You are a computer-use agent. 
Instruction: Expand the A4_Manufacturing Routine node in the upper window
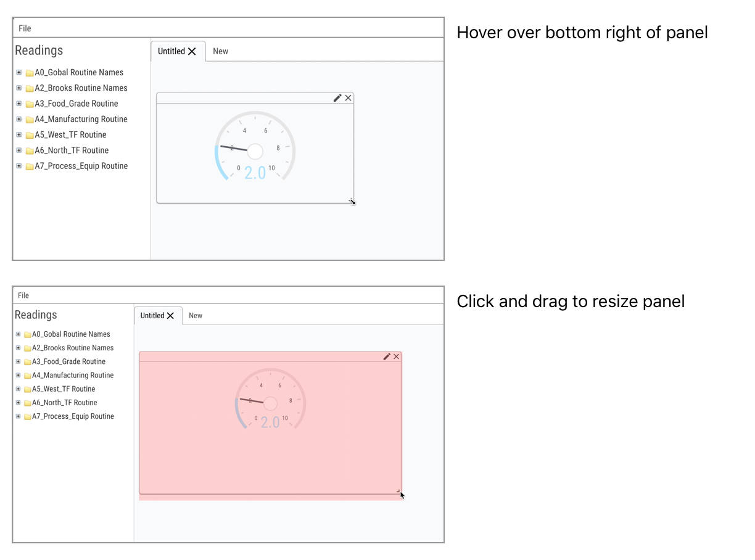[x=19, y=119]
